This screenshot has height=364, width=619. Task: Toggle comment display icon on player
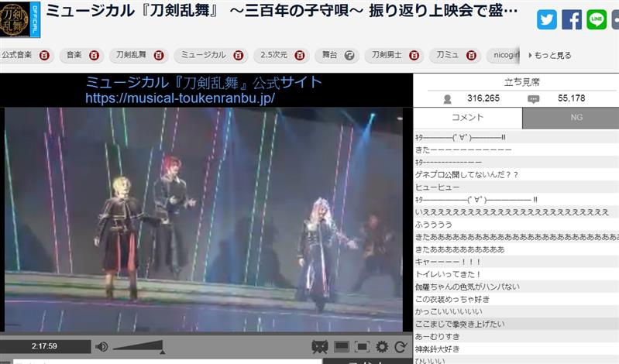[x=319, y=347]
